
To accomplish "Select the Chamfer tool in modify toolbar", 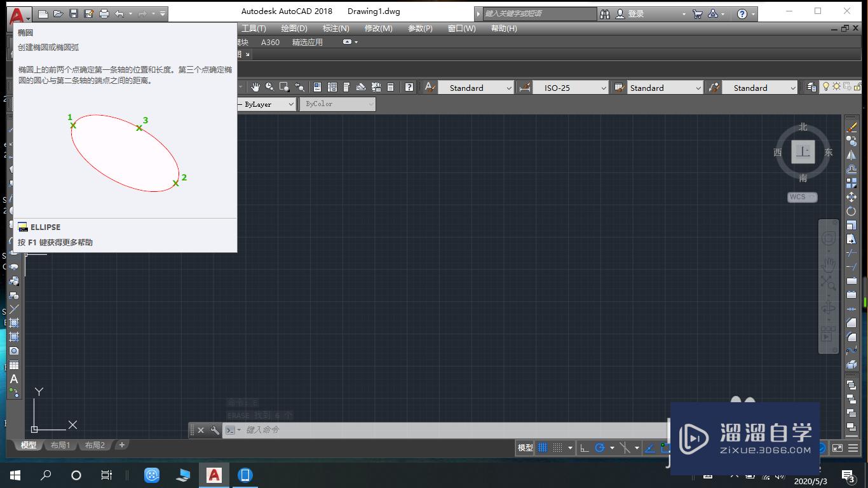I will [x=851, y=322].
